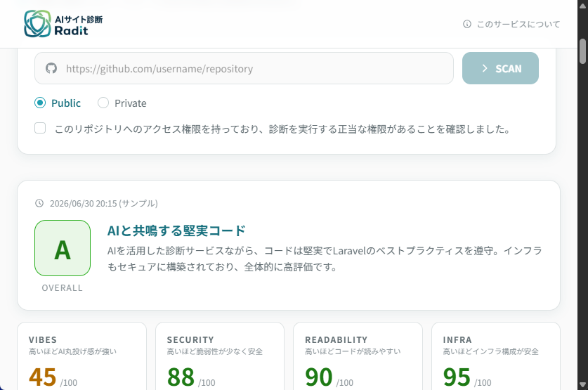Click the 高いほどコードが読みやすい description
This screenshot has height=390, width=588.
coord(353,351)
